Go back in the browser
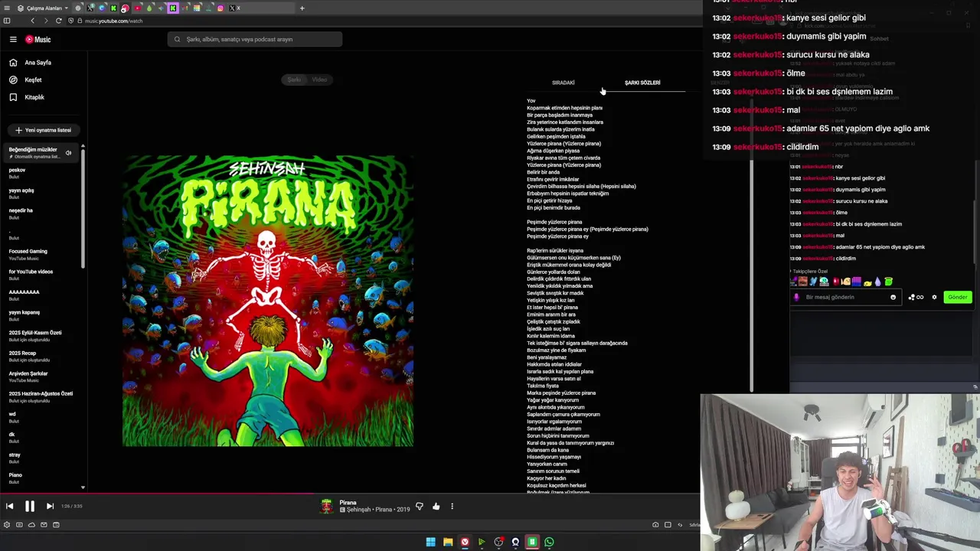The image size is (980, 551). [32, 21]
